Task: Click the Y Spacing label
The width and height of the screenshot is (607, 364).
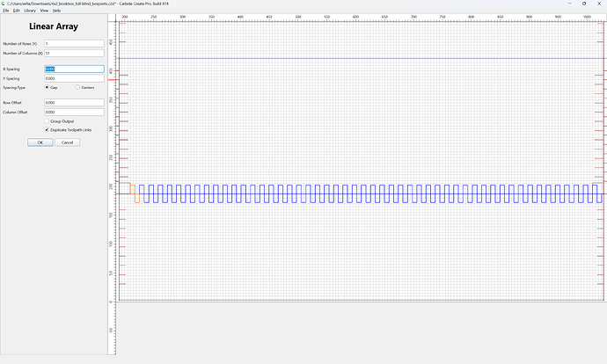Action: tap(11, 78)
